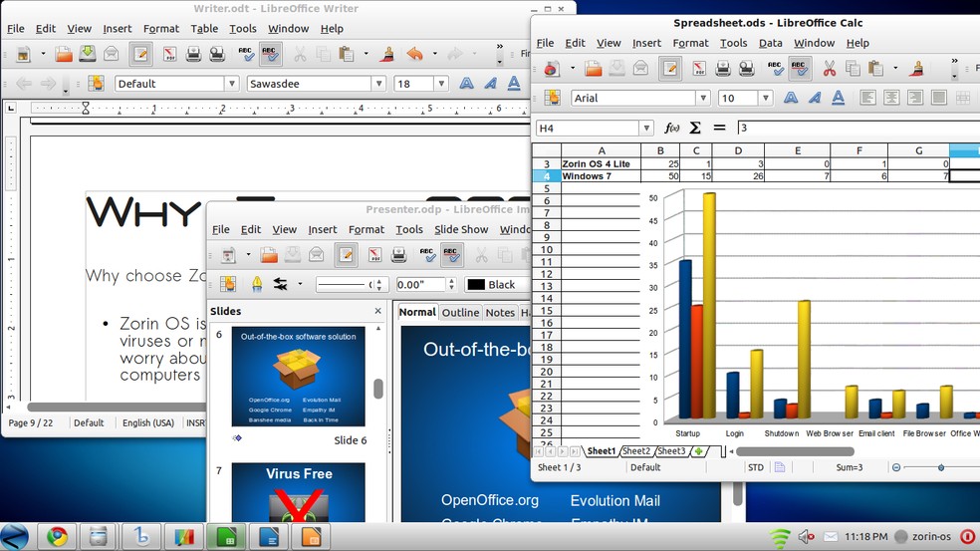Toggle AutoSpellcheck in the Impress toolbar
Image resolution: width=980 pixels, height=551 pixels.
[x=451, y=255]
